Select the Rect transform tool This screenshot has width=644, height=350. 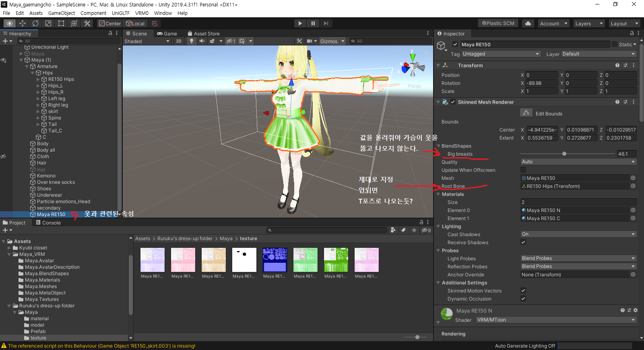pos(61,23)
